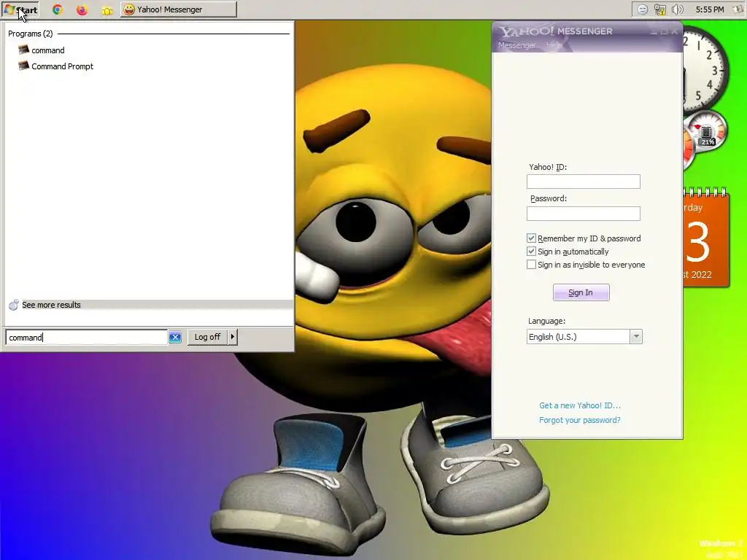Click Get a new Yahoo! ID link
This screenshot has width=747, height=560.
point(580,405)
